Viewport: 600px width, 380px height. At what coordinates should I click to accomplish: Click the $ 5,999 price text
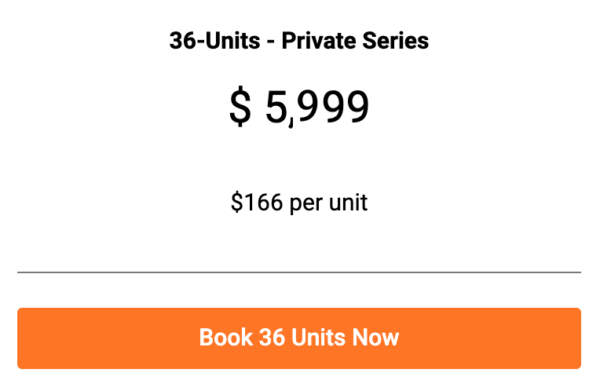point(299,106)
